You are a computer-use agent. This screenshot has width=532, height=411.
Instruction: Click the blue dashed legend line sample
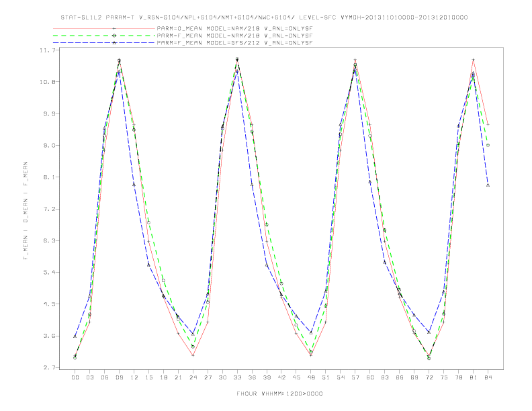tap(104, 43)
